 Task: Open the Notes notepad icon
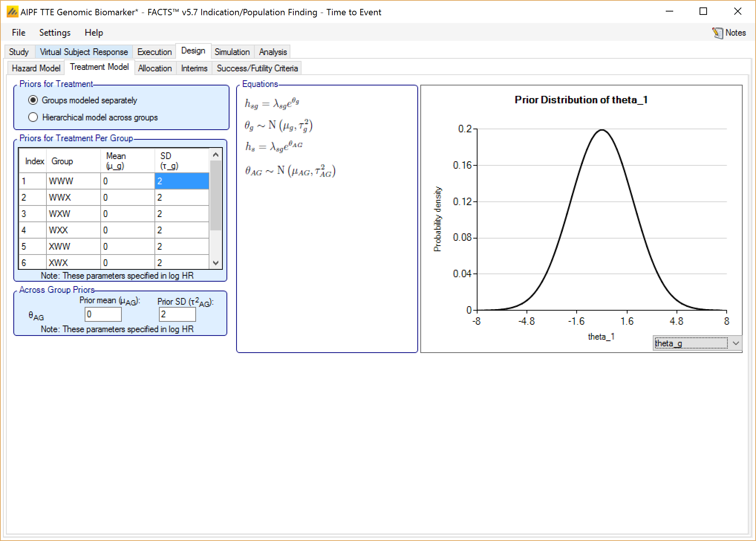coord(717,33)
